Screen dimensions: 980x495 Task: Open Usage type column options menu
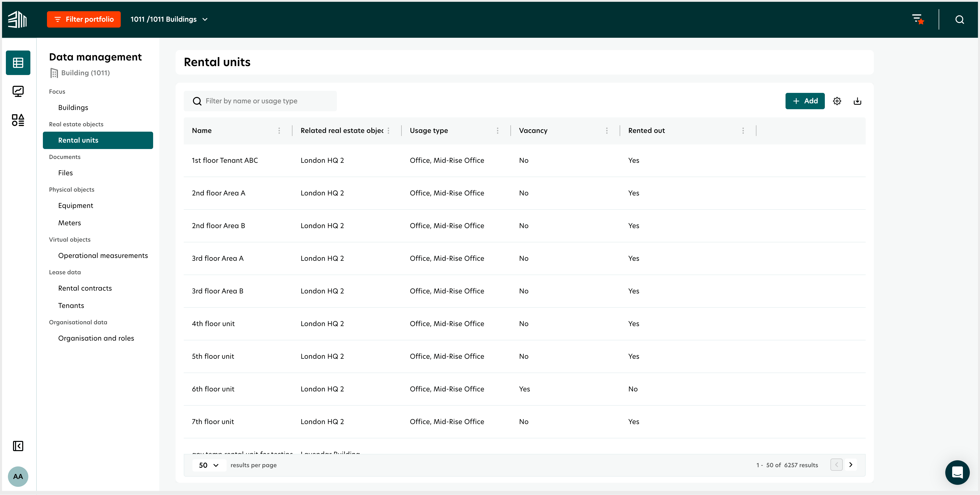[497, 130]
